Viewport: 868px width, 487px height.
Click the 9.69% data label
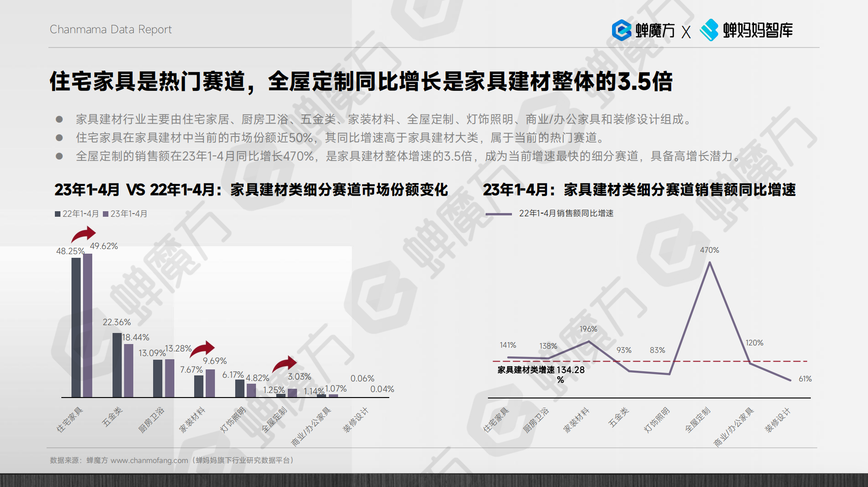215,361
